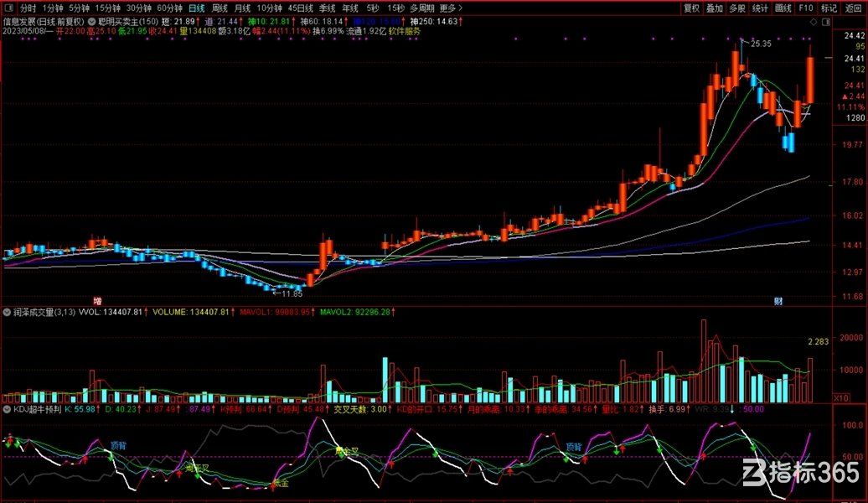Click the 画线 drawing button
Viewport: 868px width, 503px height.
point(783,8)
